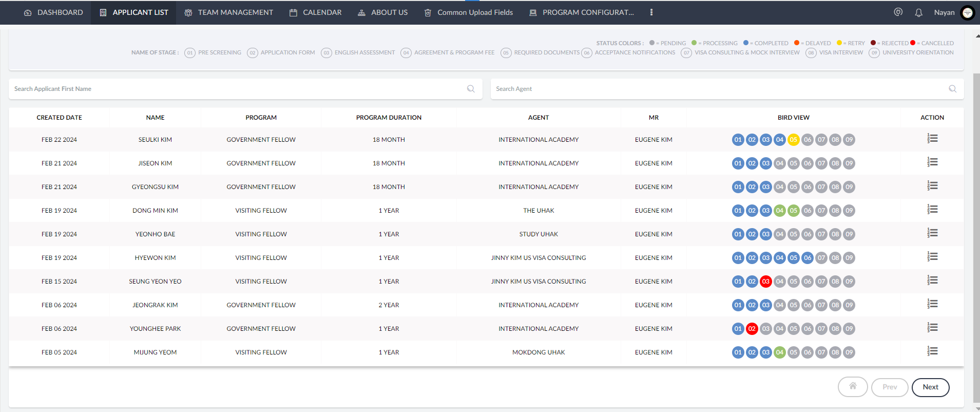Click the magnifier icon in agent search

[x=952, y=89]
